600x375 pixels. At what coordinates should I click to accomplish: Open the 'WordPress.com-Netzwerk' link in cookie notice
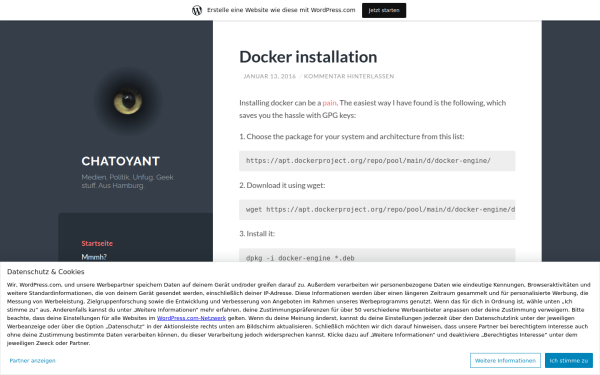(191, 318)
